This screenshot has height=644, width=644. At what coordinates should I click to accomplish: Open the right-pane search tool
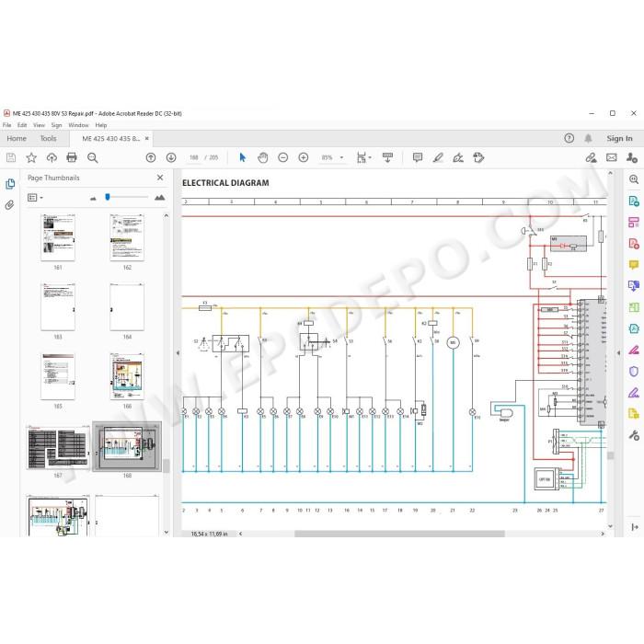click(634, 179)
